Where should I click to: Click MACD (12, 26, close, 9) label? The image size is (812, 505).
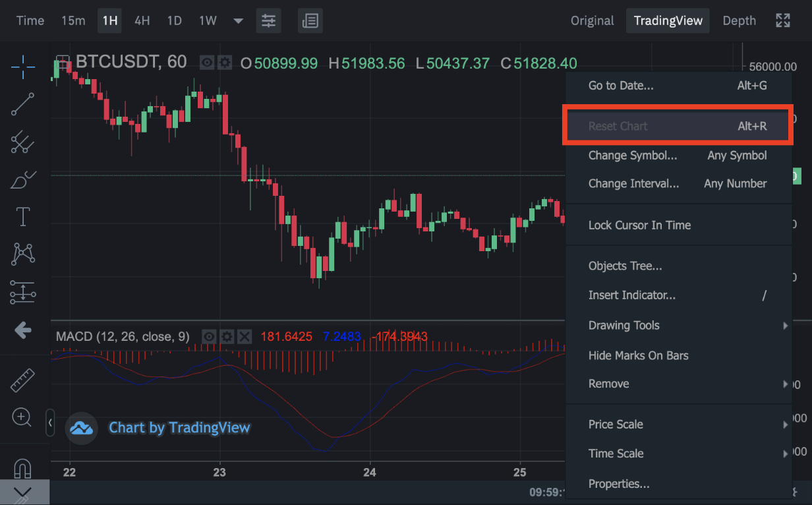pyautogui.click(x=123, y=337)
